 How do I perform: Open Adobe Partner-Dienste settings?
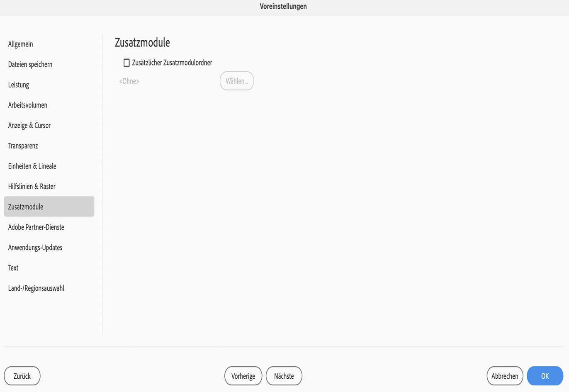49,227
